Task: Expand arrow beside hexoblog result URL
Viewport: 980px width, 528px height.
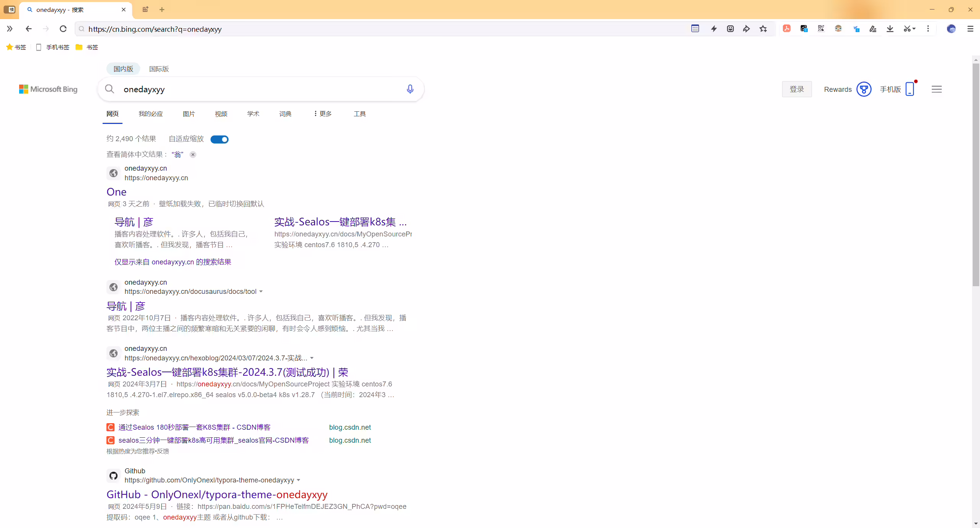Action: (312, 358)
